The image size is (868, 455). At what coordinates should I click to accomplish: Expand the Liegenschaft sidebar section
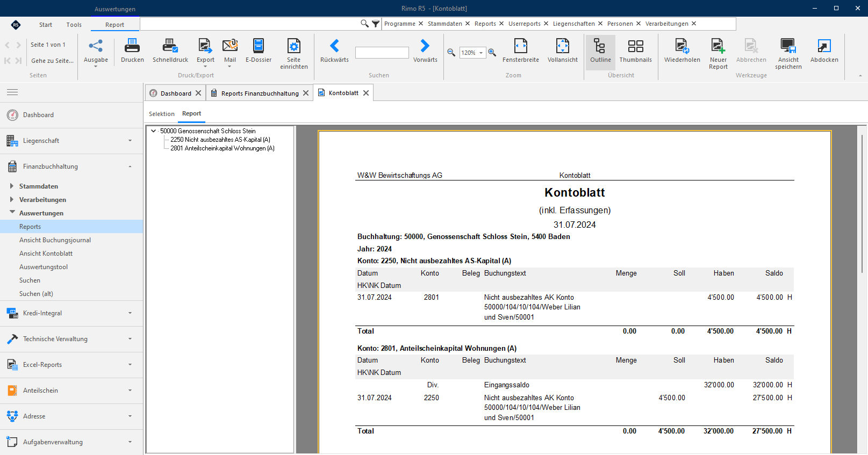(71, 141)
